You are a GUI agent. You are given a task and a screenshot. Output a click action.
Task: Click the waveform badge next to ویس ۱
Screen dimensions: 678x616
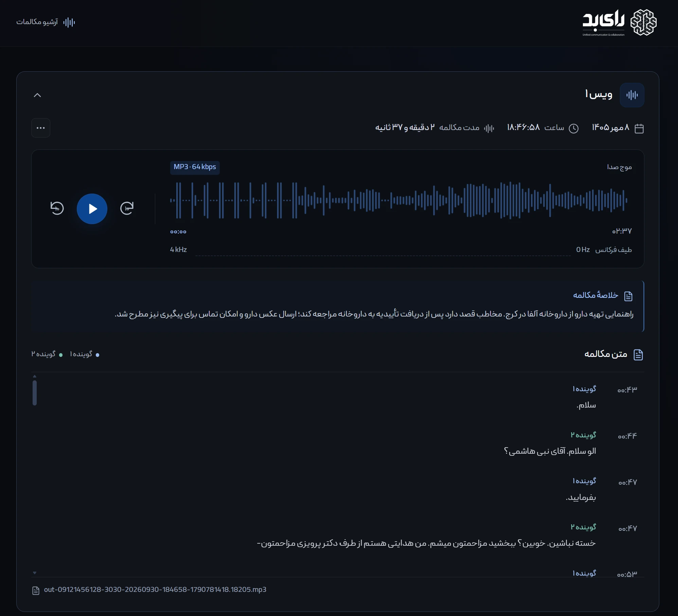tap(632, 95)
